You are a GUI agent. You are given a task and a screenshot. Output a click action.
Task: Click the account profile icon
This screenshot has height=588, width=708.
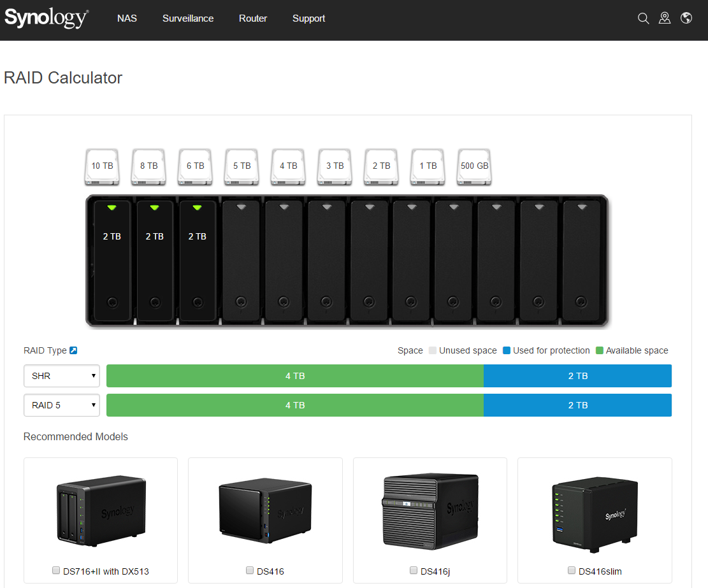[665, 18]
